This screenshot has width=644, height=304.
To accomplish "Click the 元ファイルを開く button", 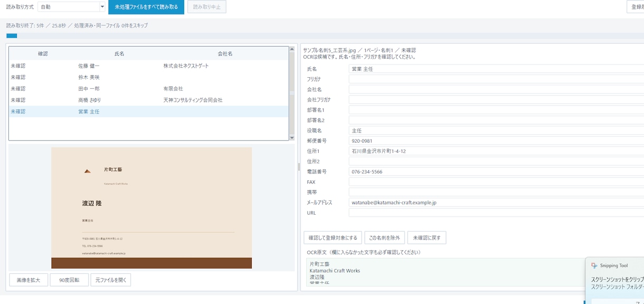I will pyautogui.click(x=111, y=280).
